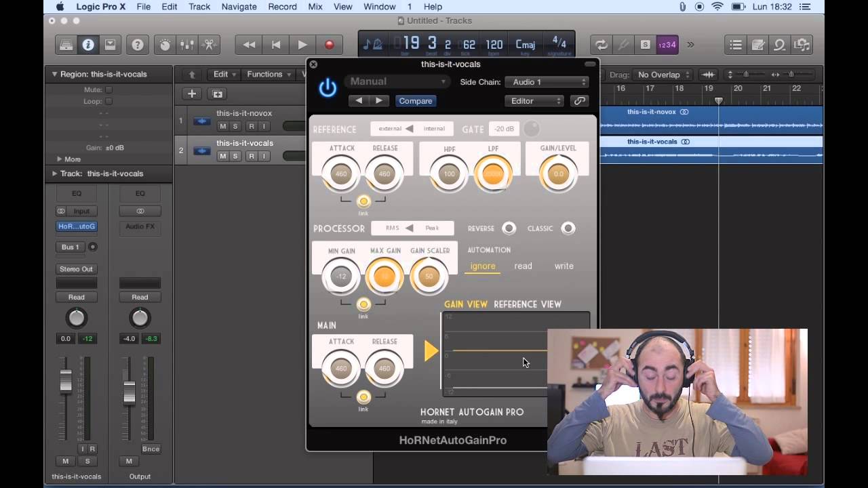This screenshot has width=868, height=488.
Task: Open tracks area Edit dropdown
Action: click(224, 75)
